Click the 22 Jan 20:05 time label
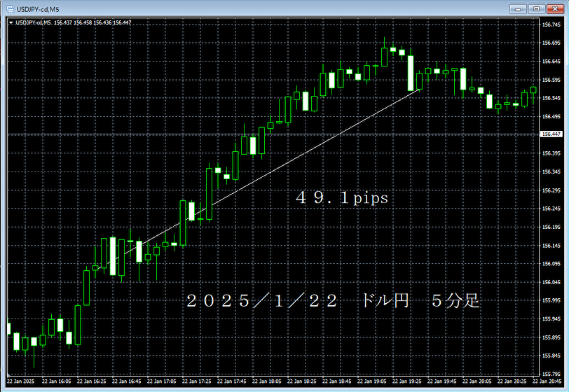 pyautogui.click(x=477, y=381)
